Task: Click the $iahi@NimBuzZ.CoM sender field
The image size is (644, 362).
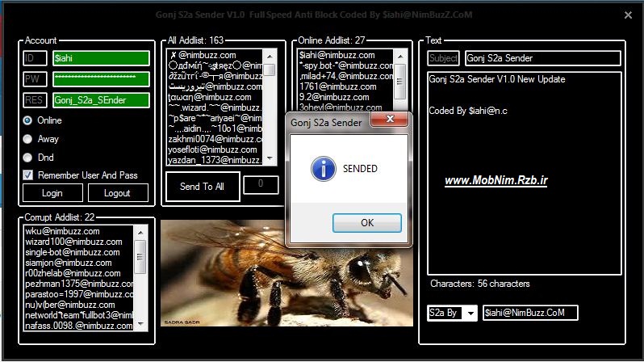Action: point(530,313)
